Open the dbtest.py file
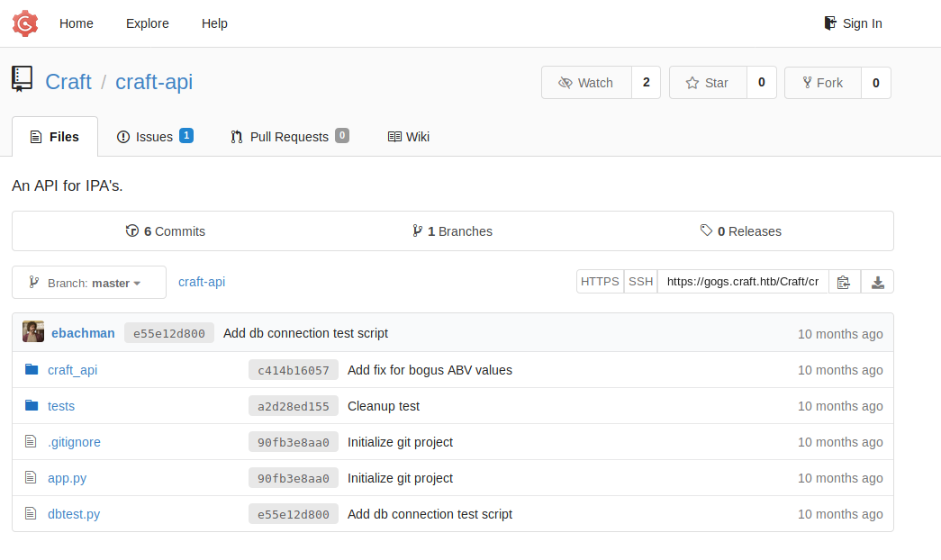Image resolution: width=941 pixels, height=560 pixels. pyautogui.click(x=74, y=514)
